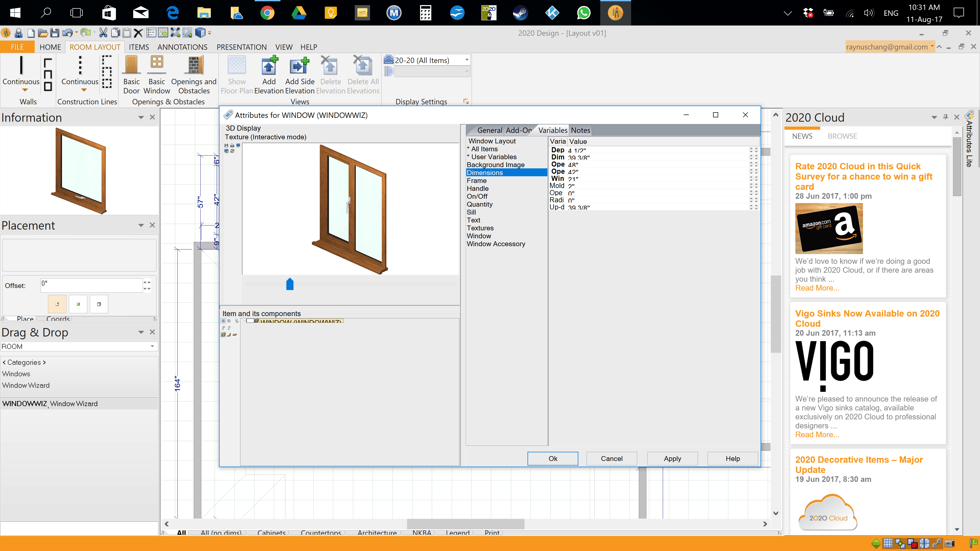
Task: Select Frame in the variables list
Action: pos(476,181)
